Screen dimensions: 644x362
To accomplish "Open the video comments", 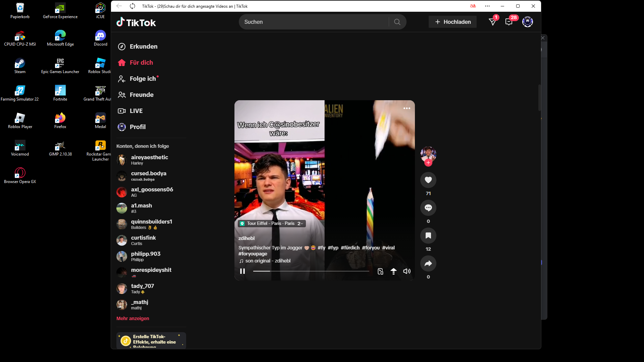I will (428, 208).
